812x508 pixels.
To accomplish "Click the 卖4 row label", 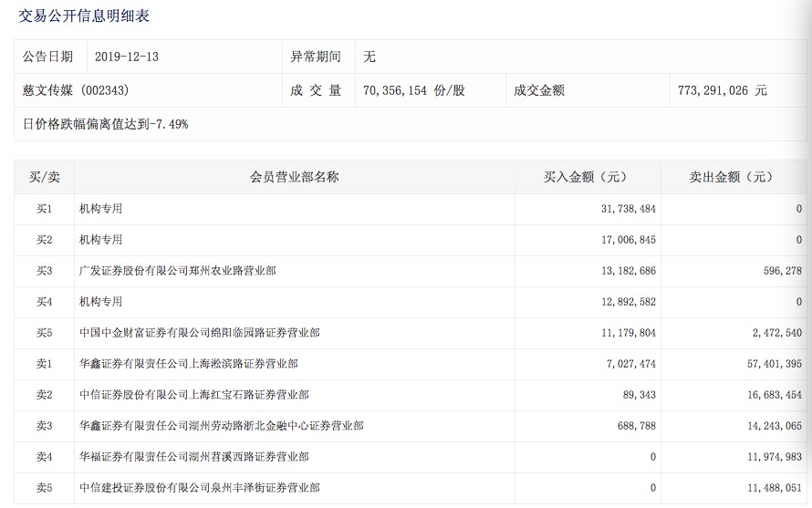I will (x=44, y=457).
